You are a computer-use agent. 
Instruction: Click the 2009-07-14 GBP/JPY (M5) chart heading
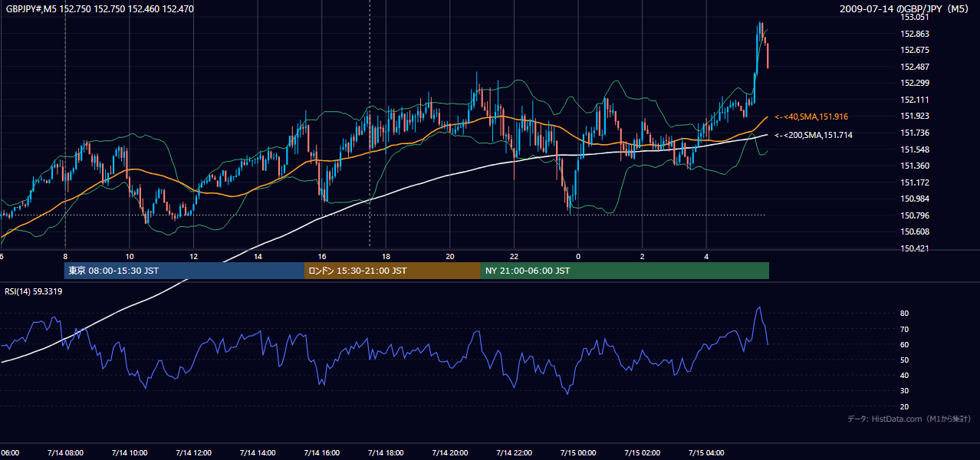pos(906,8)
